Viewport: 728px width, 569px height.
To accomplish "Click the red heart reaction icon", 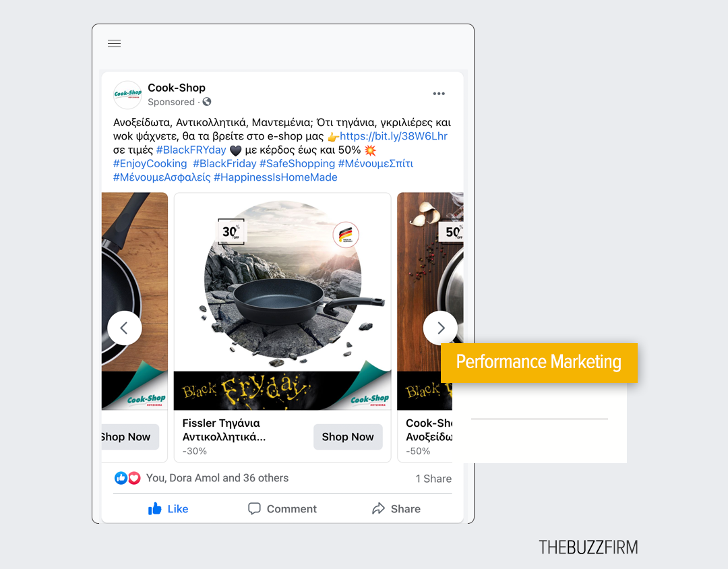I will pyautogui.click(x=134, y=478).
